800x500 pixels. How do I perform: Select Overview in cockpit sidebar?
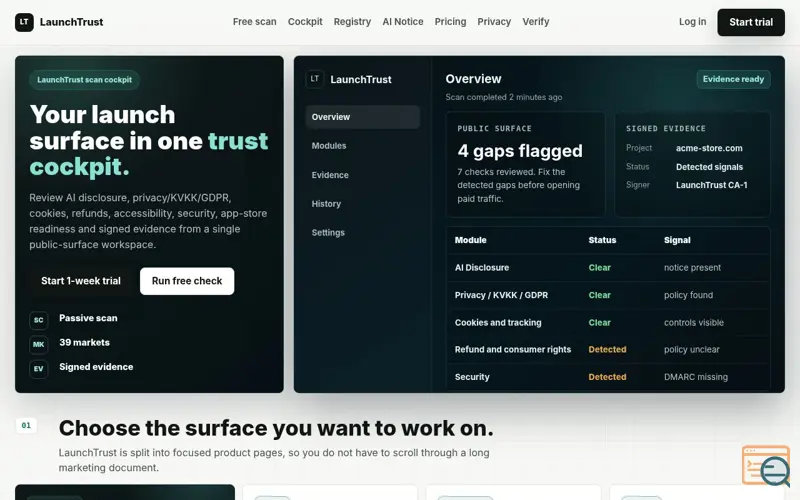click(x=363, y=117)
